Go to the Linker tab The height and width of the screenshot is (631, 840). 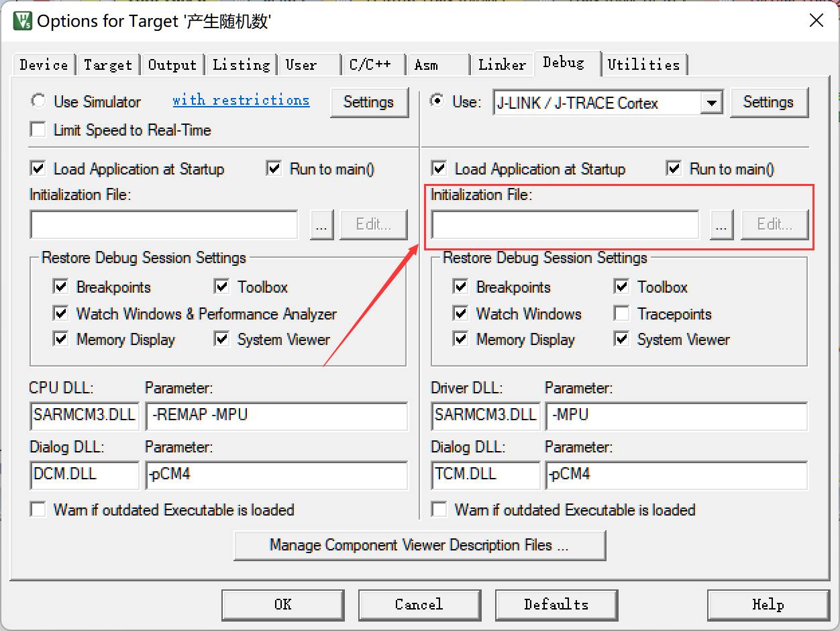[x=502, y=64]
